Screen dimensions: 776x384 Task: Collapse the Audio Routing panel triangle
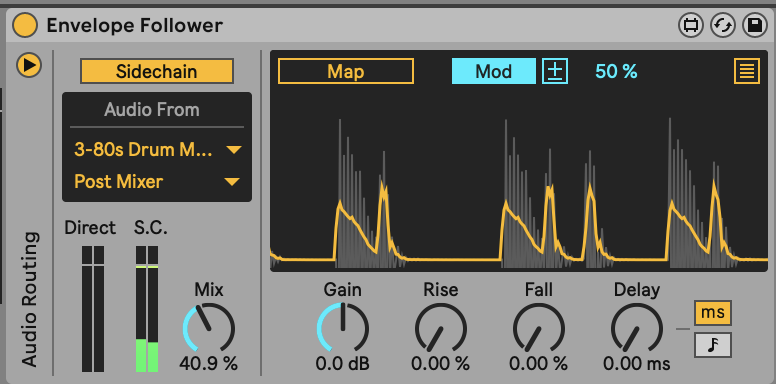pos(29,65)
